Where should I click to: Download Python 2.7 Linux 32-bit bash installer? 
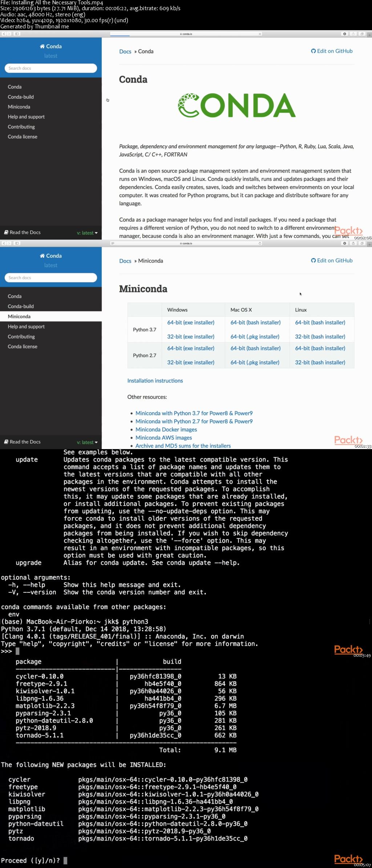pyautogui.click(x=320, y=363)
